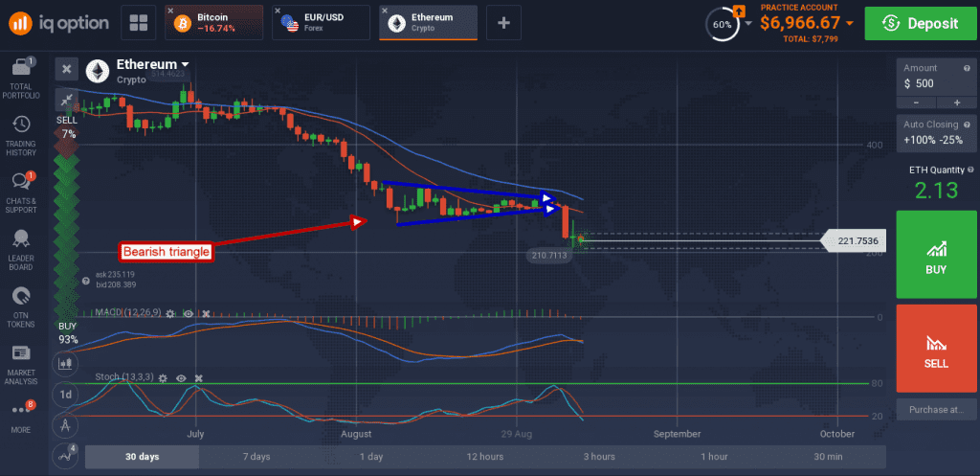Screen dimensions: 980x476
Task: Click the Purchase at button
Action: click(x=936, y=410)
